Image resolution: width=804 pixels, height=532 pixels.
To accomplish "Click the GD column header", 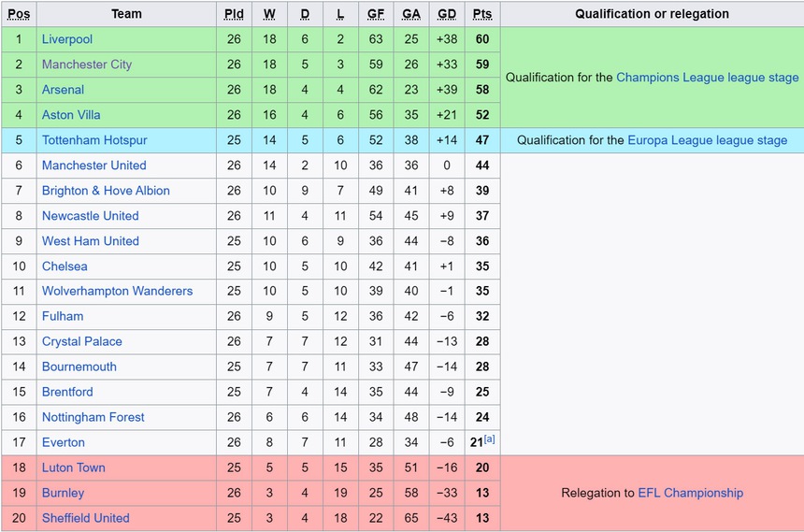I will click(447, 14).
